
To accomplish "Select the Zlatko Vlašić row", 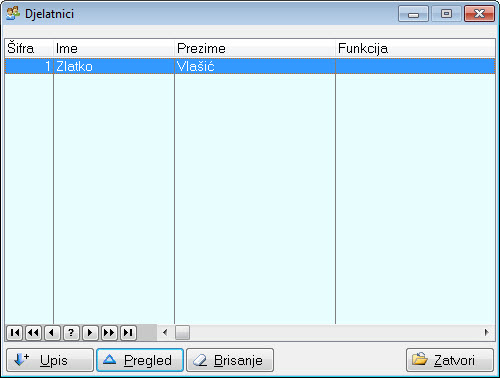I will point(250,66).
